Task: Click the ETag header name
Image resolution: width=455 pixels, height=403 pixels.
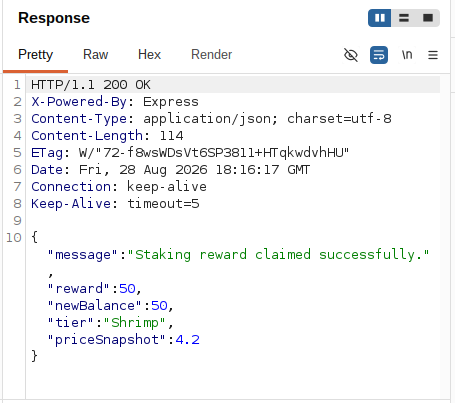Action: (x=47, y=153)
